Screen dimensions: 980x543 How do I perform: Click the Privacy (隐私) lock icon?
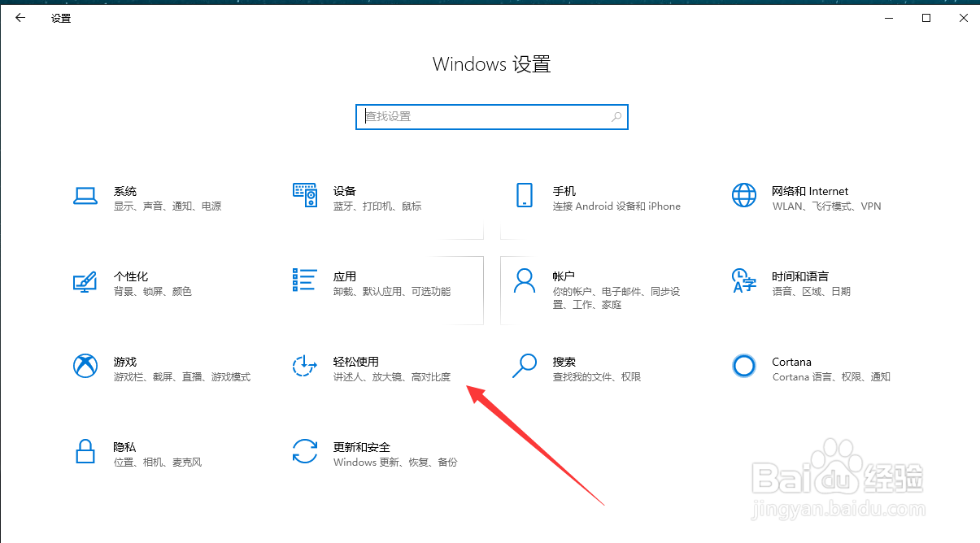[x=85, y=451]
